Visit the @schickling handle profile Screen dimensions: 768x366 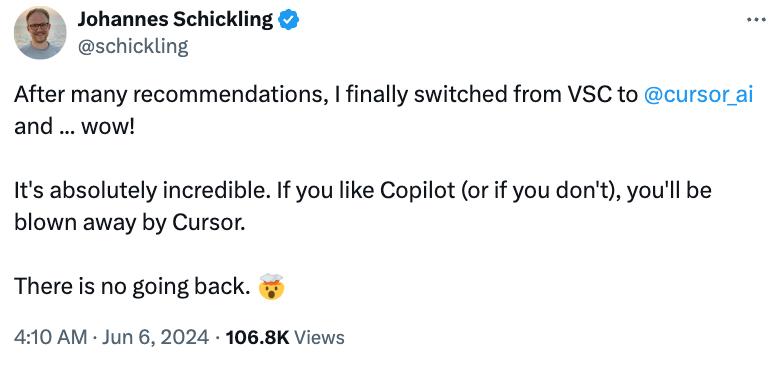tap(133, 47)
